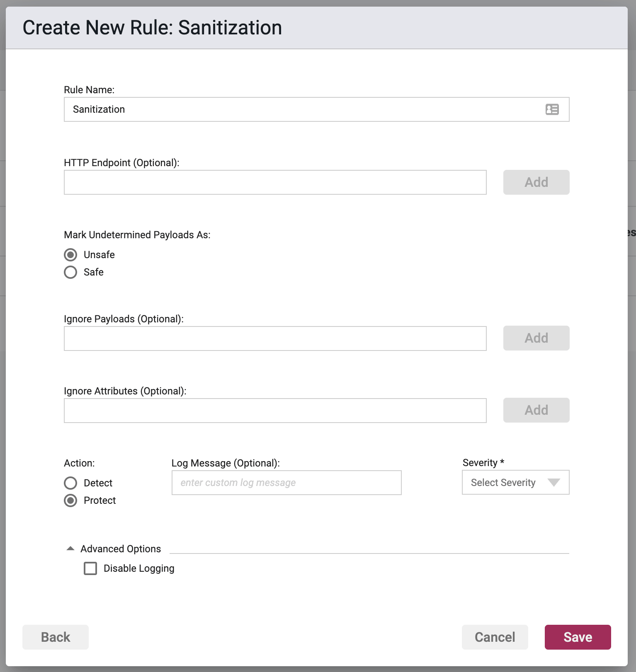Focus the Rule Name text field
The image size is (636, 672).
[316, 109]
